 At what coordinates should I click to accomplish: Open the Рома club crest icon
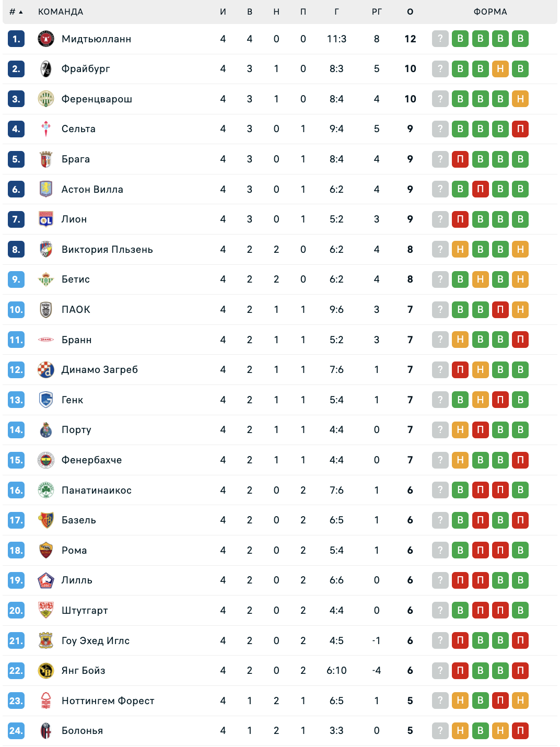(46, 551)
